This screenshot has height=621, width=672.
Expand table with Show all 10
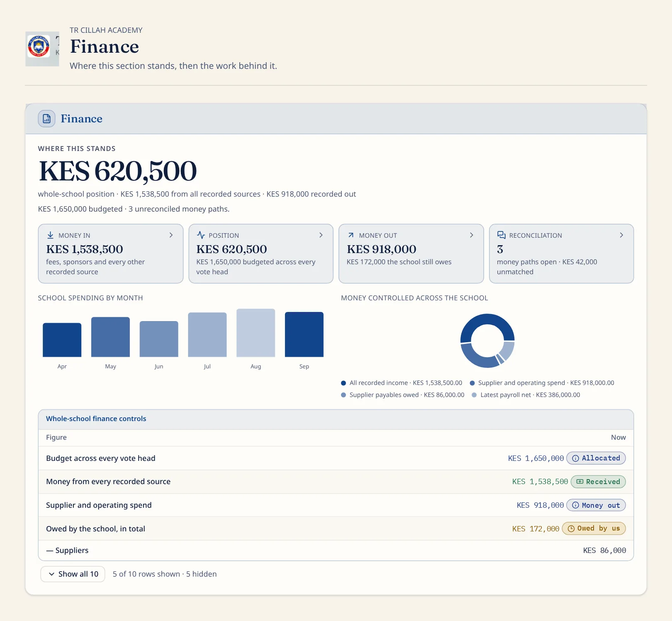(73, 574)
